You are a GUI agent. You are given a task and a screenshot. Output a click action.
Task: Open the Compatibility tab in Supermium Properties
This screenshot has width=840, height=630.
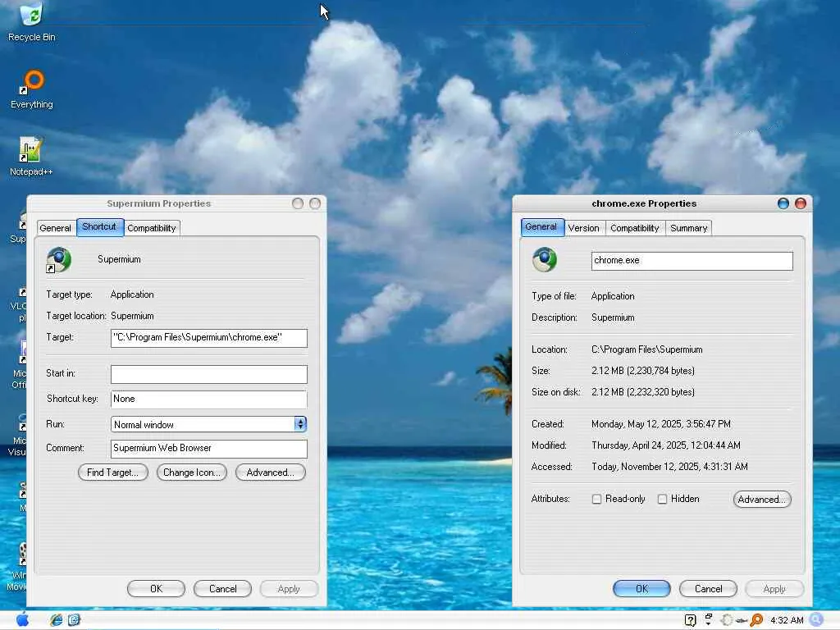point(152,228)
